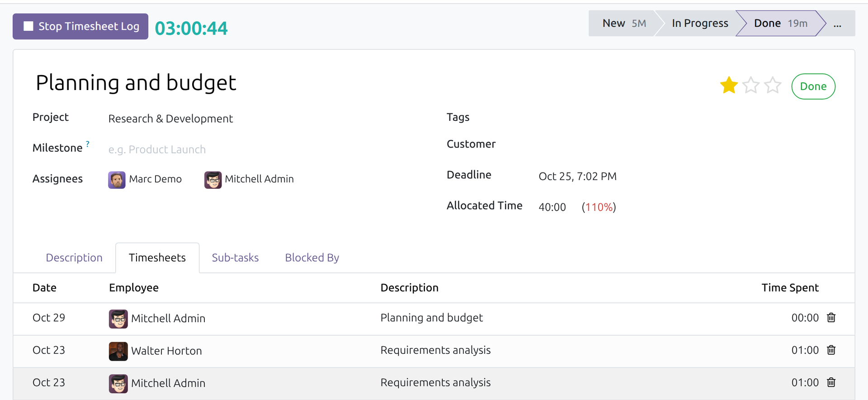Screen dimensions: 868x400
Task: Click the Milestone input field
Action: (x=262, y=149)
